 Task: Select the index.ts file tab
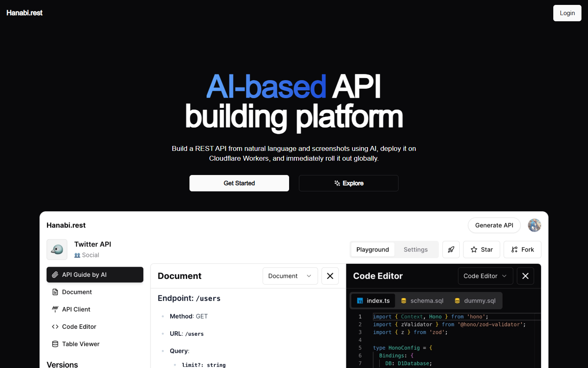[373, 301]
